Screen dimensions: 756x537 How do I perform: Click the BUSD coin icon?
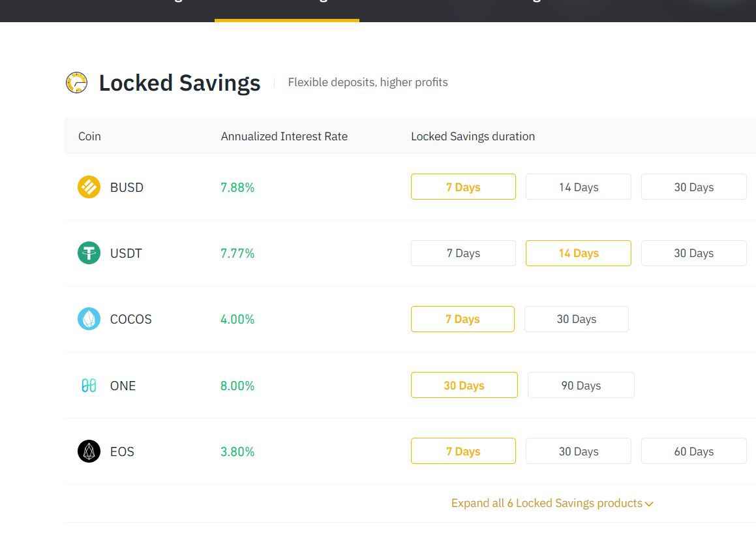[x=89, y=187]
